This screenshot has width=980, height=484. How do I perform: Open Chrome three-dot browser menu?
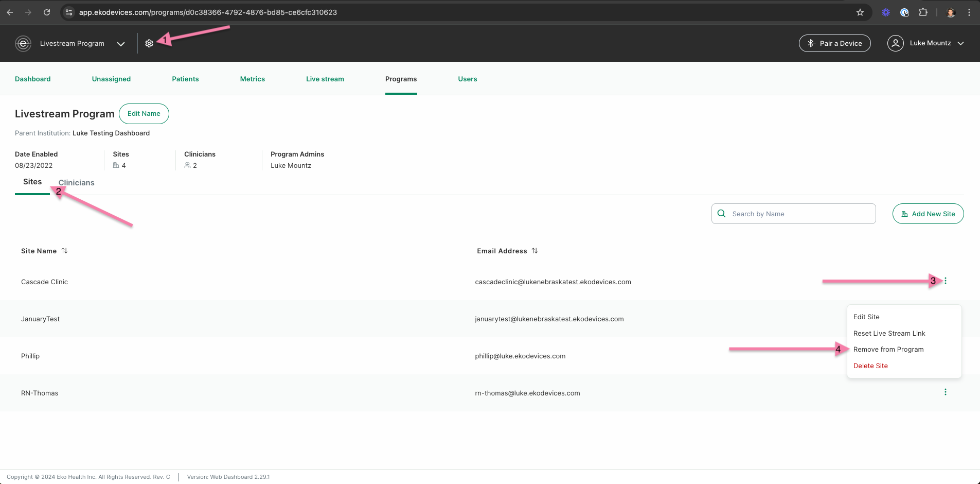(x=969, y=12)
